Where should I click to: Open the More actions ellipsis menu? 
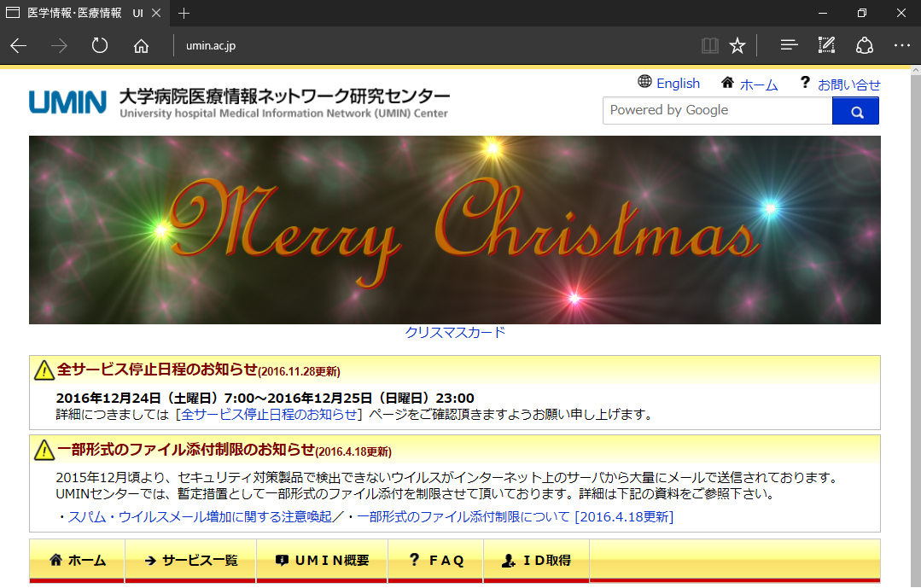point(901,45)
